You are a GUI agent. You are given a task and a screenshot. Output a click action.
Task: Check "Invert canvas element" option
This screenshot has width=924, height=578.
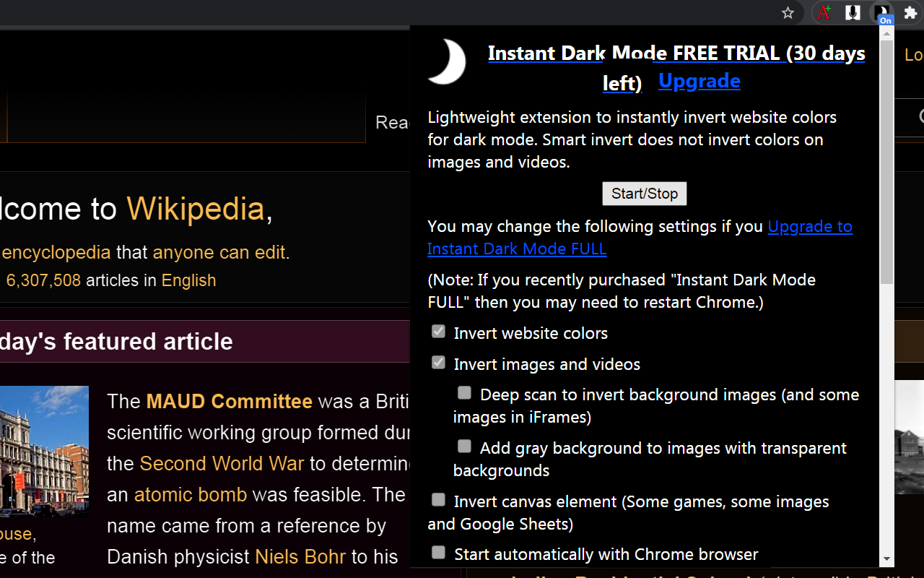tap(438, 499)
